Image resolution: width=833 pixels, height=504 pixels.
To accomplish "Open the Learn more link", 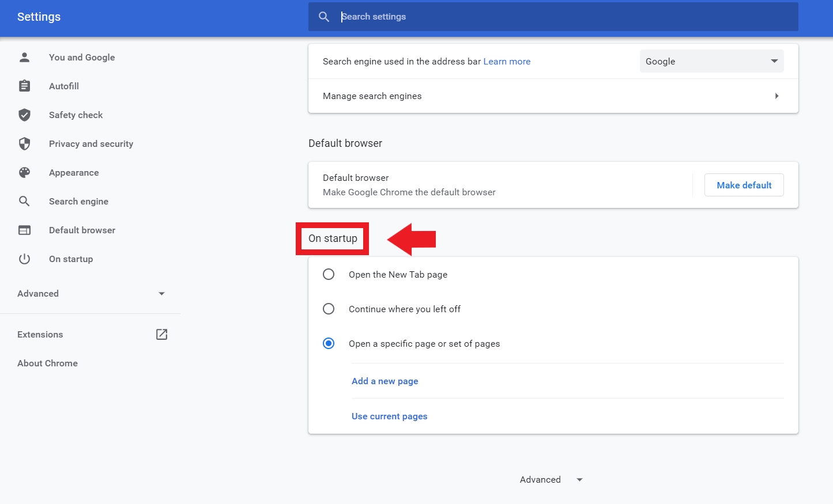I will pyautogui.click(x=507, y=61).
